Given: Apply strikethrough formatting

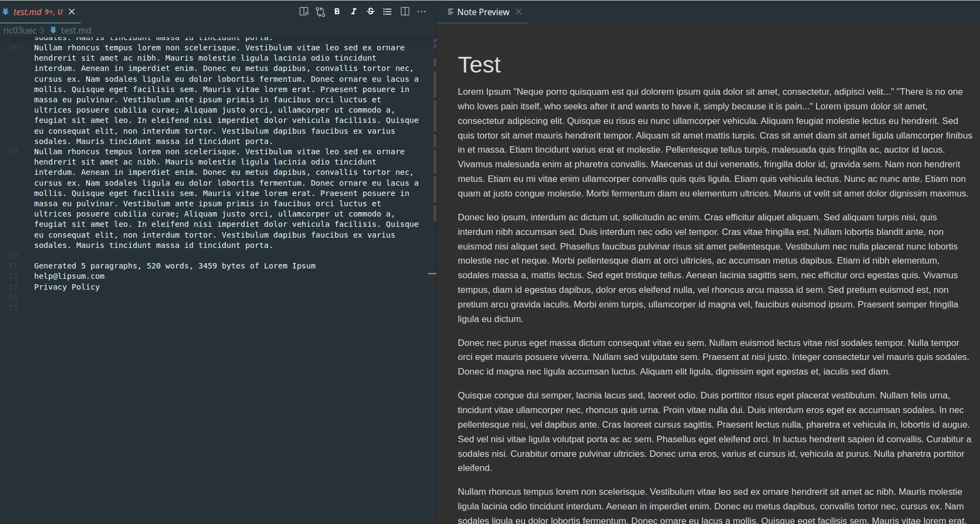Looking at the screenshot, I should 370,11.
